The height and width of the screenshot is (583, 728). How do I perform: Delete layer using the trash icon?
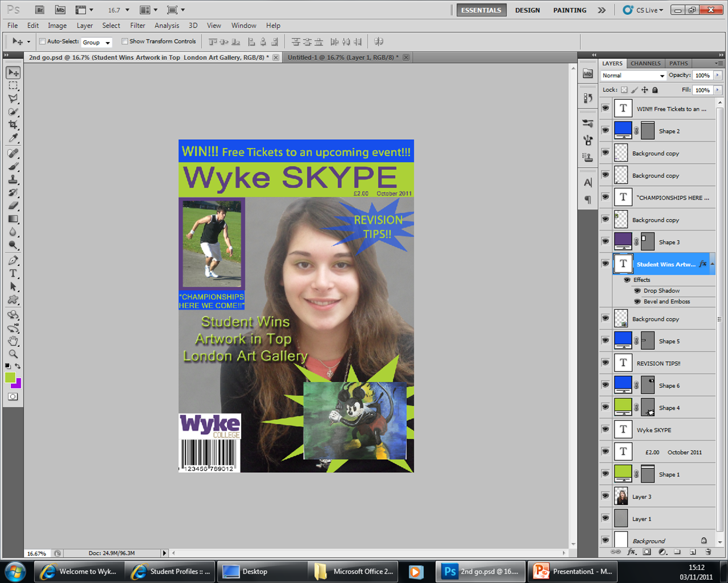pos(708,552)
